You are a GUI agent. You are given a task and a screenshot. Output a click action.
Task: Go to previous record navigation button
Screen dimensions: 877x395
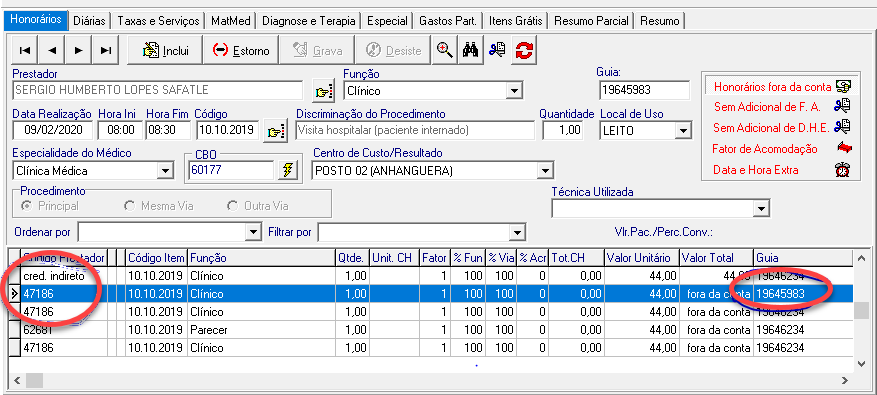click(51, 50)
